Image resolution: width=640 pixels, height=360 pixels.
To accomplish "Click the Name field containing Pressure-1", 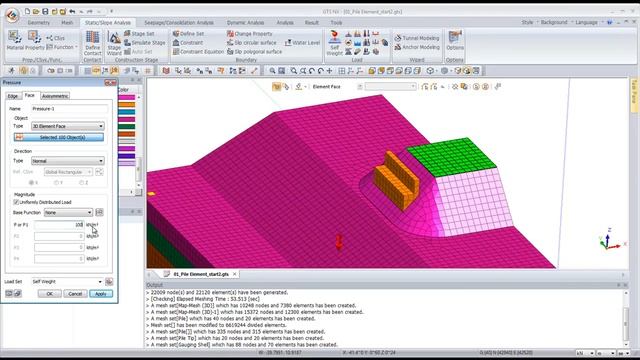I will 69,109.
